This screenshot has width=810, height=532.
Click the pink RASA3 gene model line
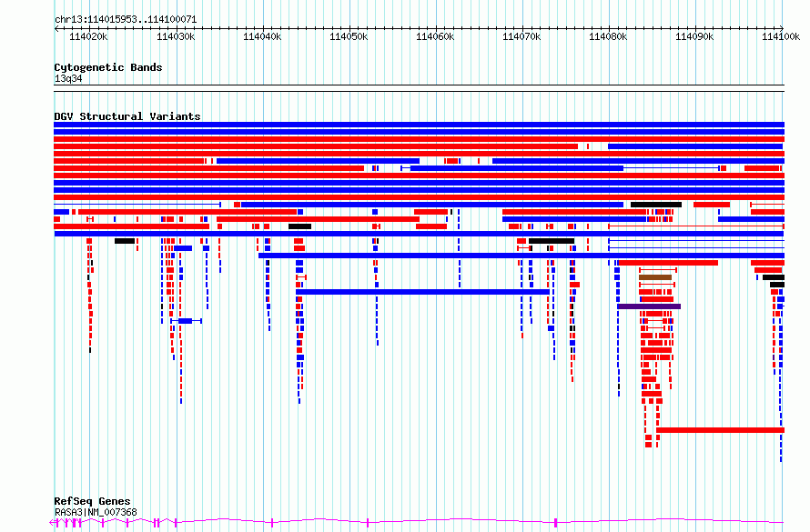[416, 522]
